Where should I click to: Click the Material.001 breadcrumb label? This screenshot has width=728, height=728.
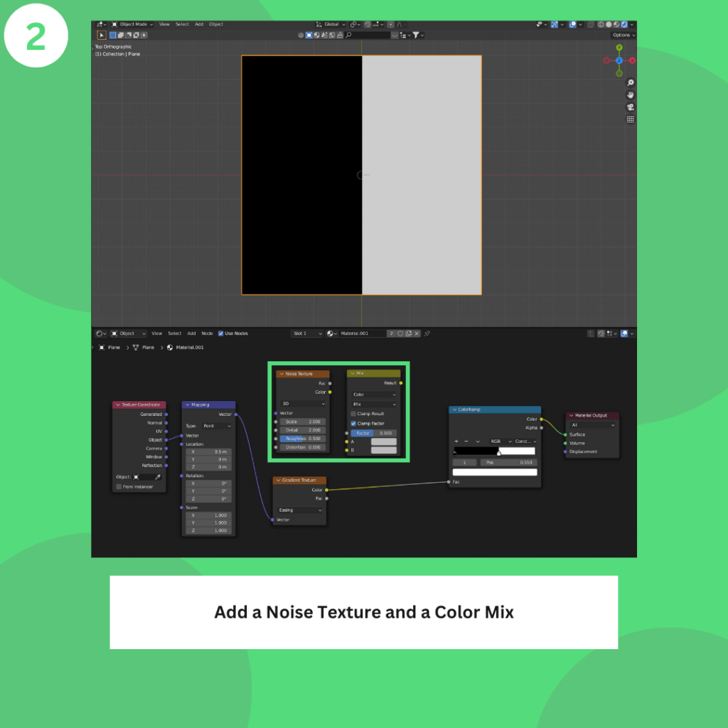tap(189, 348)
